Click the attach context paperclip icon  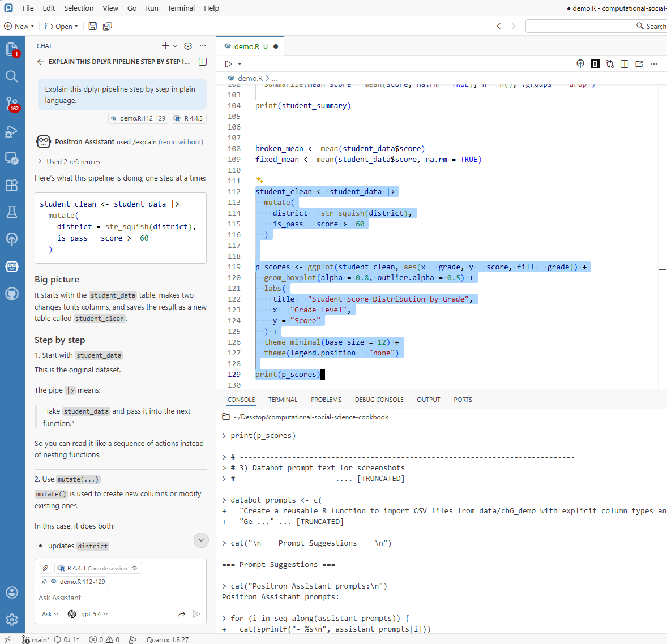click(x=45, y=568)
